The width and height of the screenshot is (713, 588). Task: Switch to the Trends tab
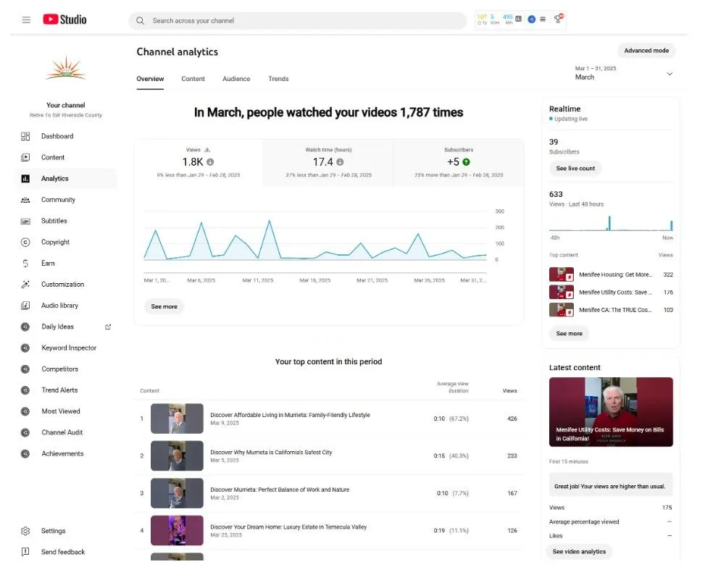(x=278, y=79)
